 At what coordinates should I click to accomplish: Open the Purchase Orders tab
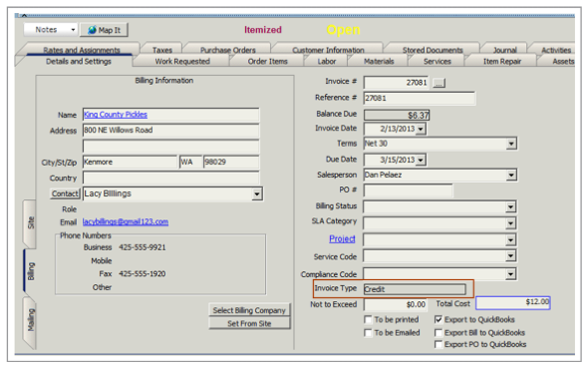point(227,50)
